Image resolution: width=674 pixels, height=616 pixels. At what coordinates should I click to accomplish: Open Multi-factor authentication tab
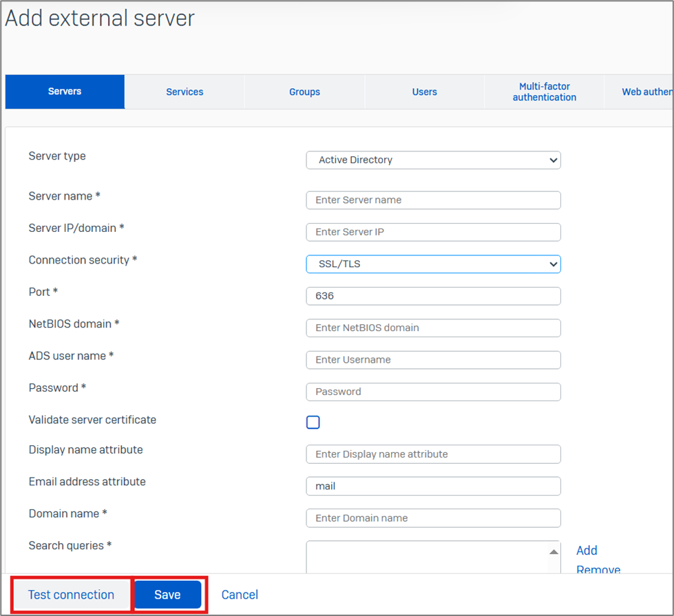544,92
